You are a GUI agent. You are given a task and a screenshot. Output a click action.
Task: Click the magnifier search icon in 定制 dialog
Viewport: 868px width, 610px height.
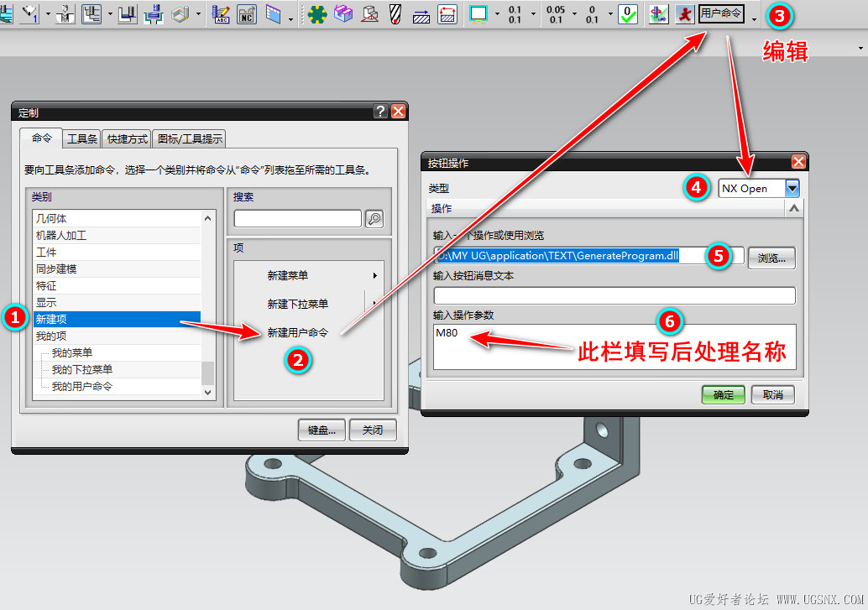(374, 219)
